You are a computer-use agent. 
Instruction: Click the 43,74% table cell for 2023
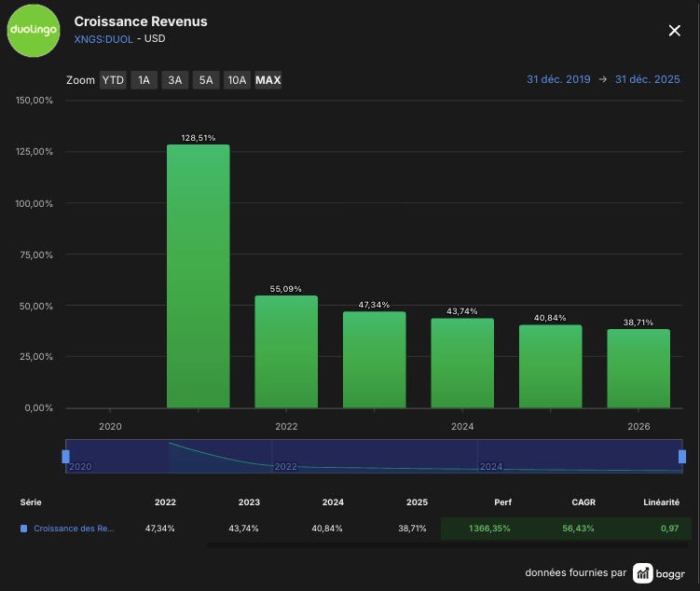tap(243, 529)
